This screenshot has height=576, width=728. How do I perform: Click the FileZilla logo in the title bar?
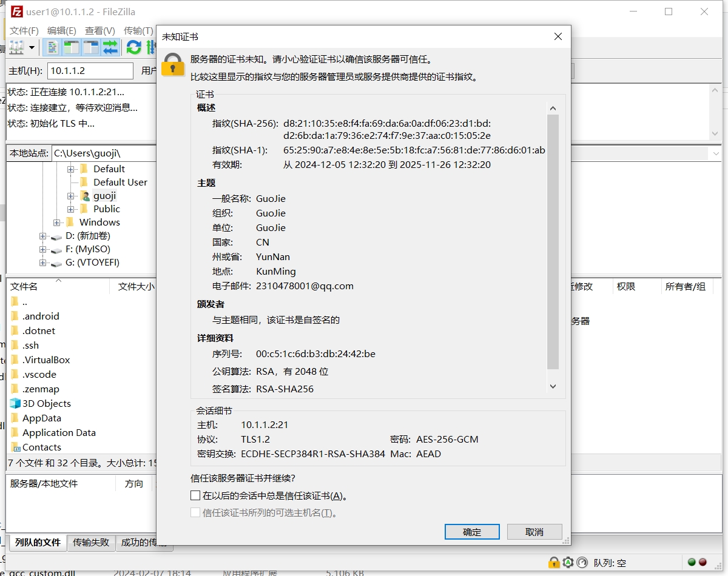click(17, 12)
